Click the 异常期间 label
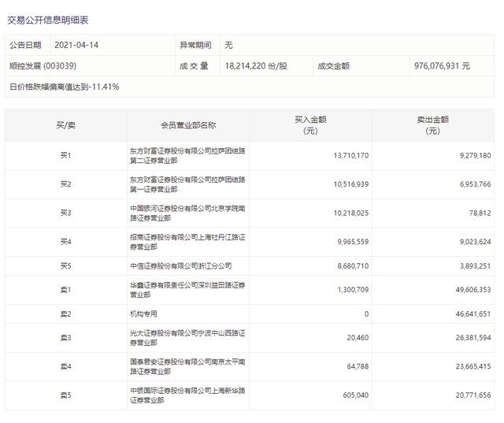 click(x=195, y=45)
